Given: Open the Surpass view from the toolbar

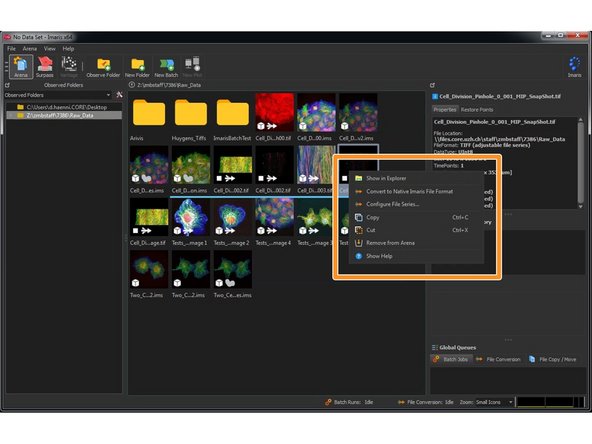Looking at the screenshot, I should (45, 66).
